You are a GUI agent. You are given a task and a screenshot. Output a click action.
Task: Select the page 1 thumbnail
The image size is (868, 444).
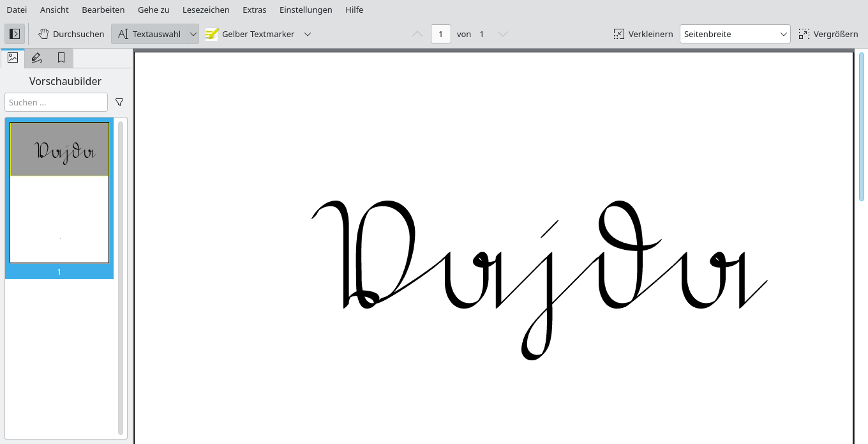59,192
